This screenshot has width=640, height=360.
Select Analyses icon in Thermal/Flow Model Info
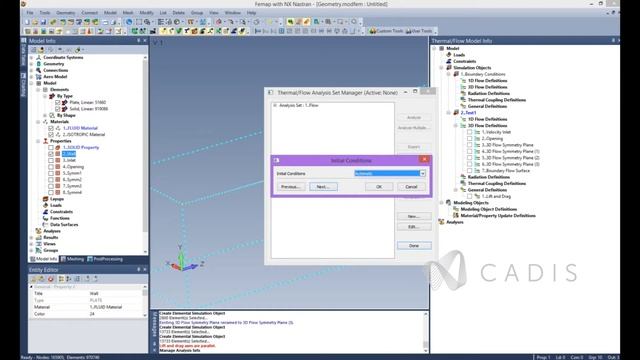pyautogui.click(x=441, y=222)
